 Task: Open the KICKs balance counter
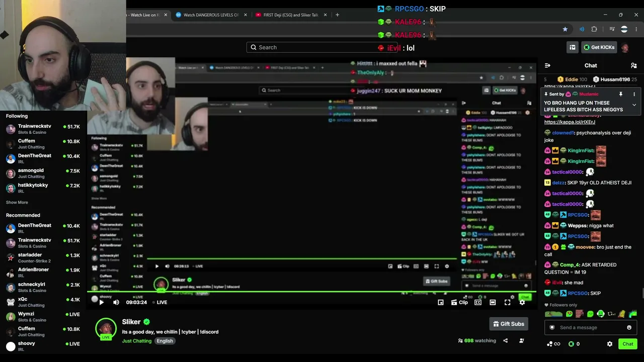574,344
